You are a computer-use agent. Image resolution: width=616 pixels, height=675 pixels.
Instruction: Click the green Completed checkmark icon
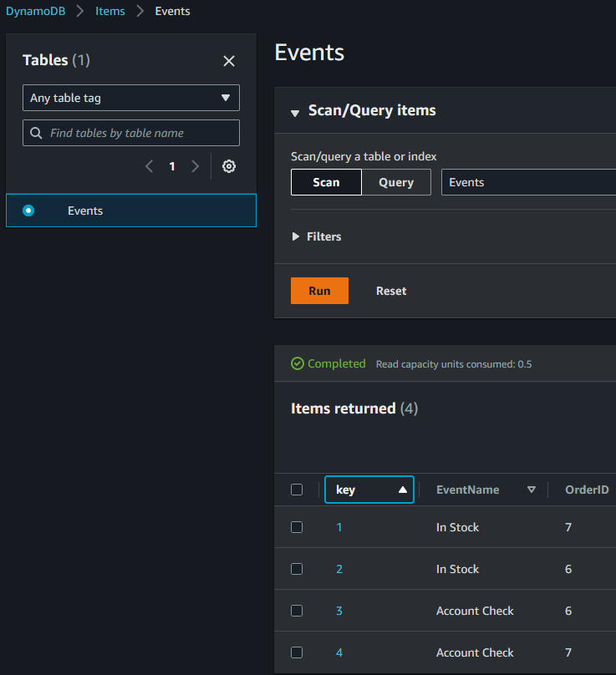tap(298, 363)
